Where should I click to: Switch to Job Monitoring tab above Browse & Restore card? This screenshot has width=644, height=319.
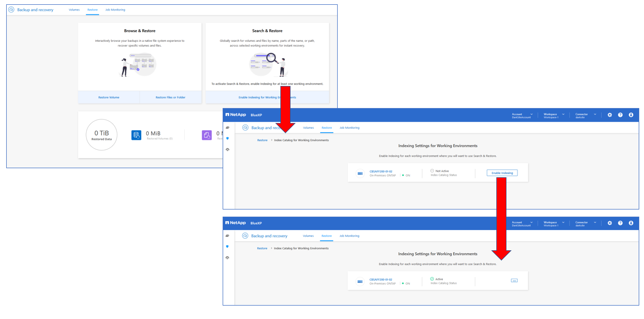tap(115, 10)
